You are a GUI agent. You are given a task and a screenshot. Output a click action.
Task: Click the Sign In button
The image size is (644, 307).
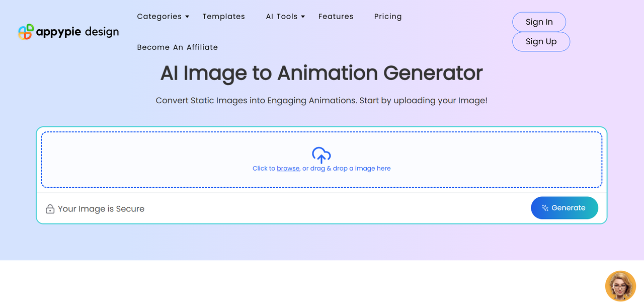coord(539,22)
